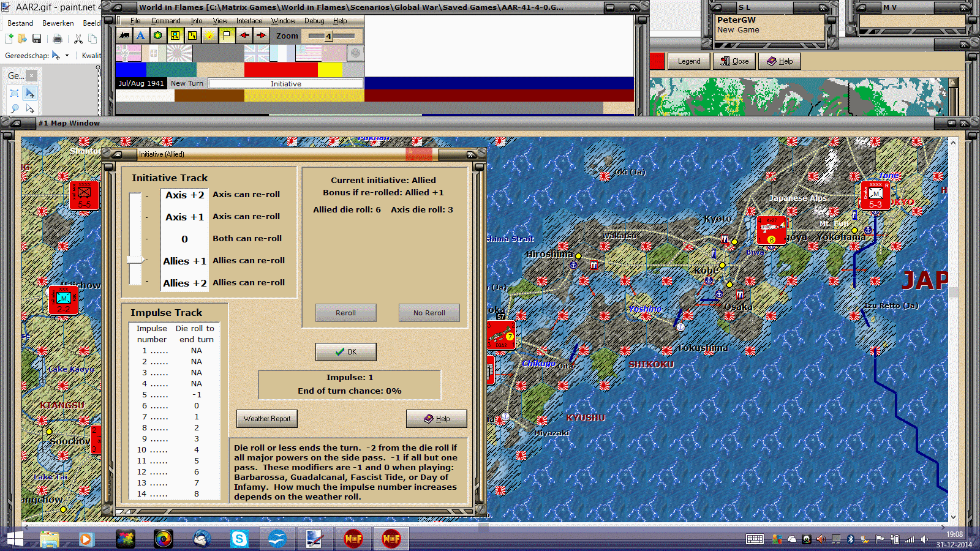Click paint.net's save icon
This screenshot has height=551, width=980.
coord(37,39)
